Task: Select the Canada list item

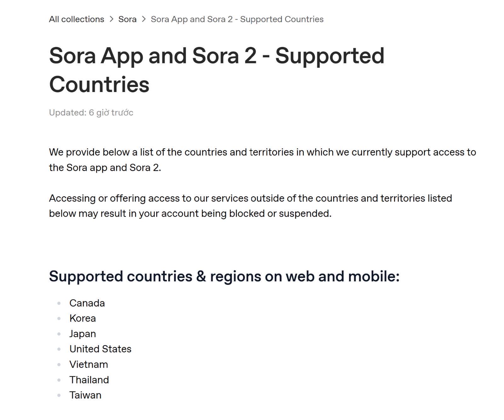Action: [87, 303]
